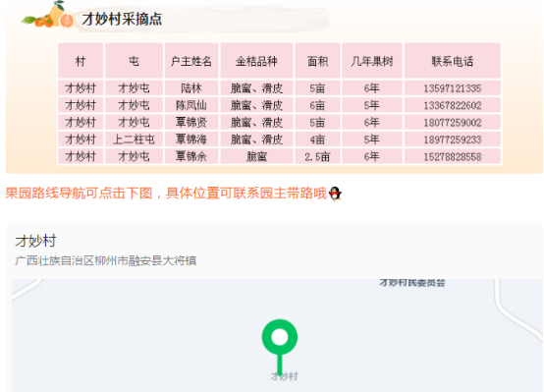
Task: Click the address 广西壮族自治区柳州市融安县大将镇
Action: 106,260
